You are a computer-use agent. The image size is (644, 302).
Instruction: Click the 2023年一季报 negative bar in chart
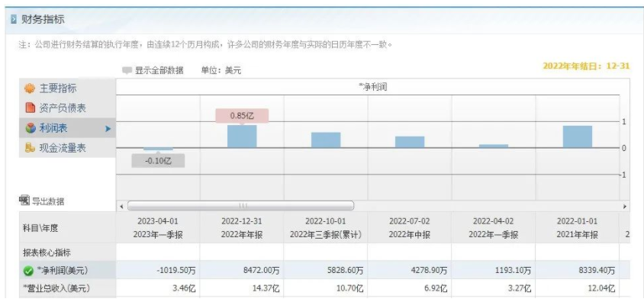158,149
